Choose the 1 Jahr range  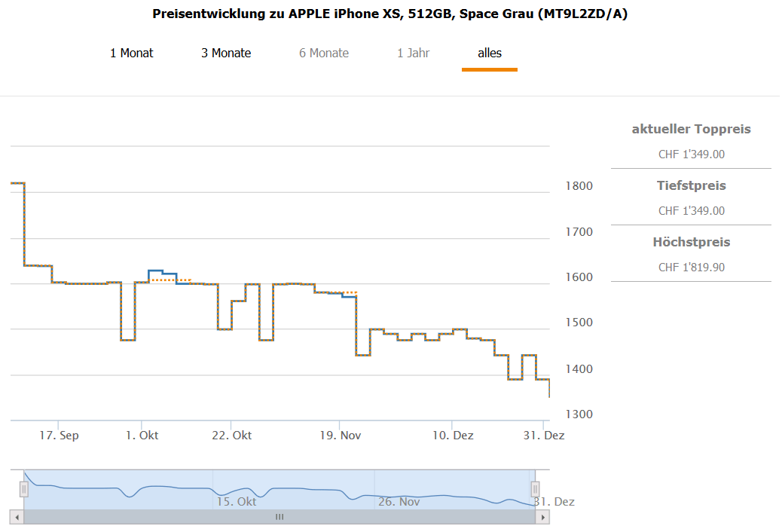click(x=414, y=53)
